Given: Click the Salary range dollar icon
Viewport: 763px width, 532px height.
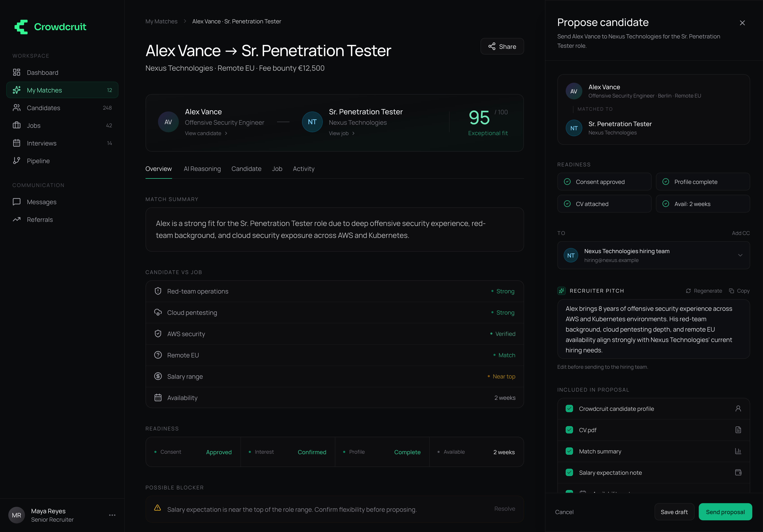Looking at the screenshot, I should tap(158, 376).
